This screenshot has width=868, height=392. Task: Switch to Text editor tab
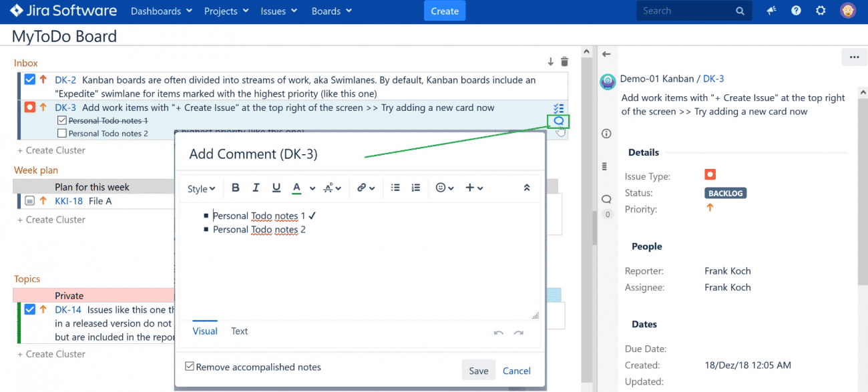tap(239, 331)
